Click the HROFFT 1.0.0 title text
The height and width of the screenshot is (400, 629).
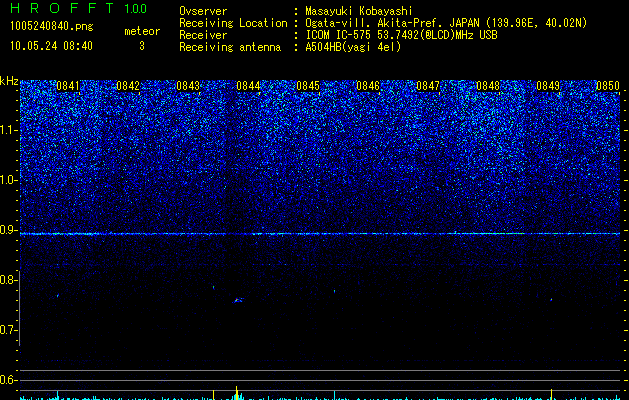78,8
